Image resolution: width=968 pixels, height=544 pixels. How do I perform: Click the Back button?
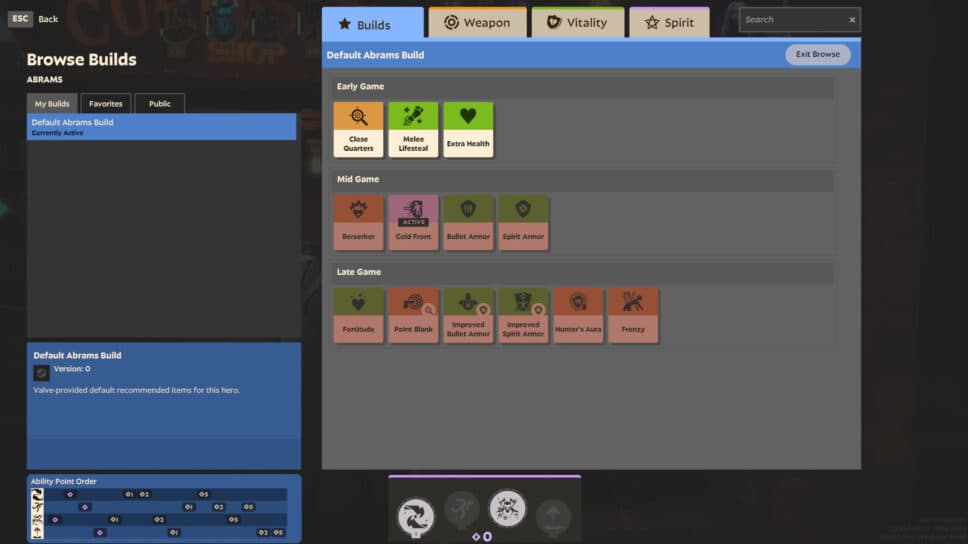[34, 19]
